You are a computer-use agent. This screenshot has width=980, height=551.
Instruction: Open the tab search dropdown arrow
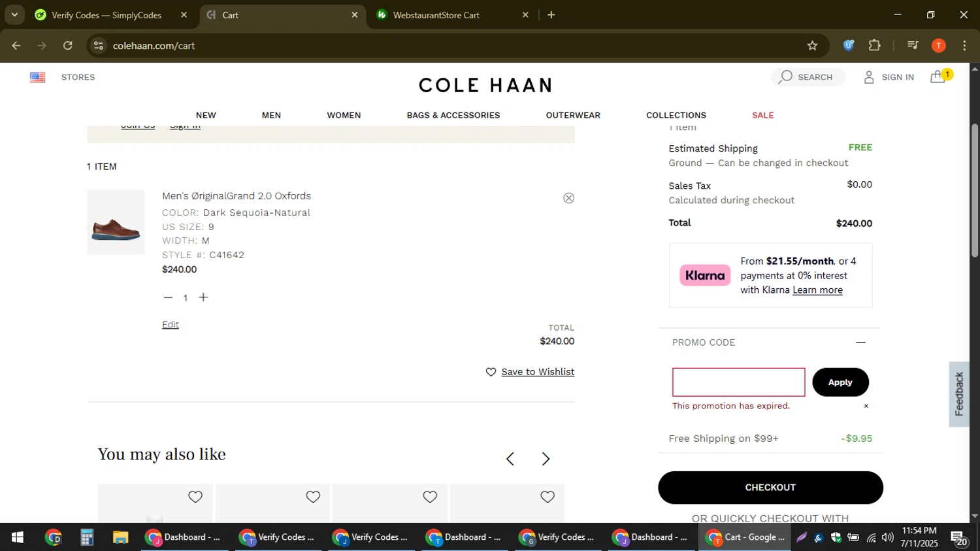14,14
